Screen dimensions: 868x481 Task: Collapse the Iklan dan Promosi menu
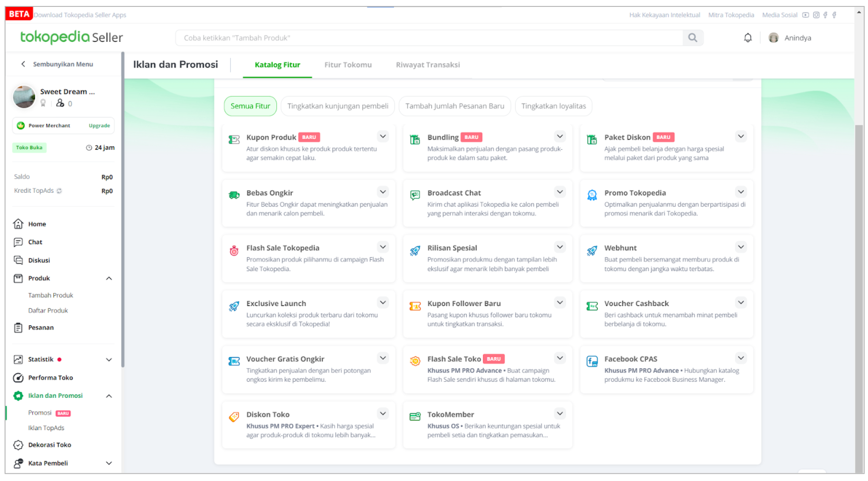click(109, 396)
